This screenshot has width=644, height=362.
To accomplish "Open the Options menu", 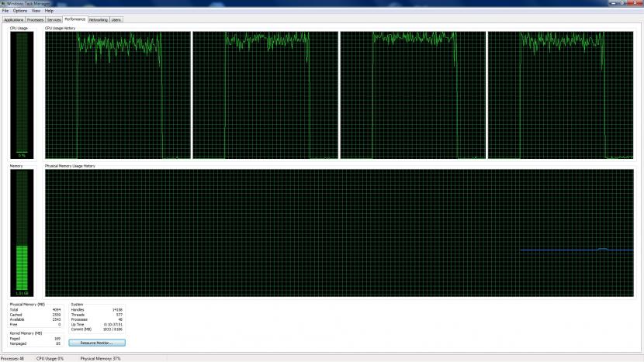I will point(19,11).
